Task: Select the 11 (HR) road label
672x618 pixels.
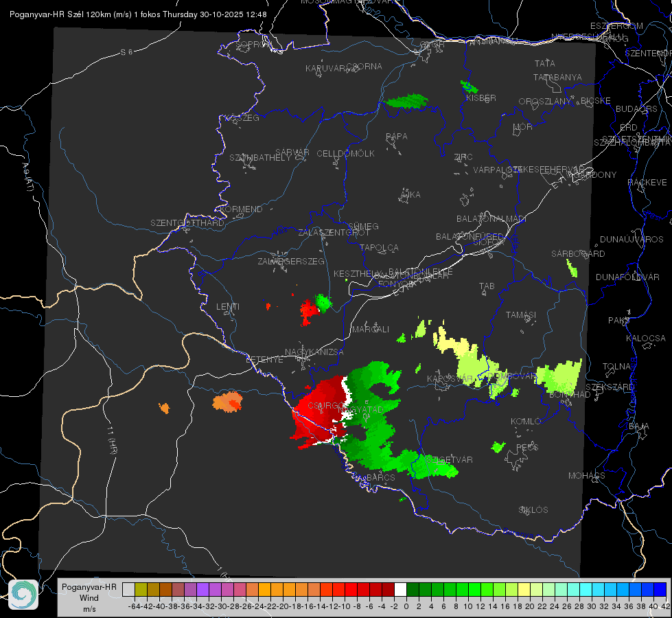Action: pyautogui.click(x=113, y=440)
